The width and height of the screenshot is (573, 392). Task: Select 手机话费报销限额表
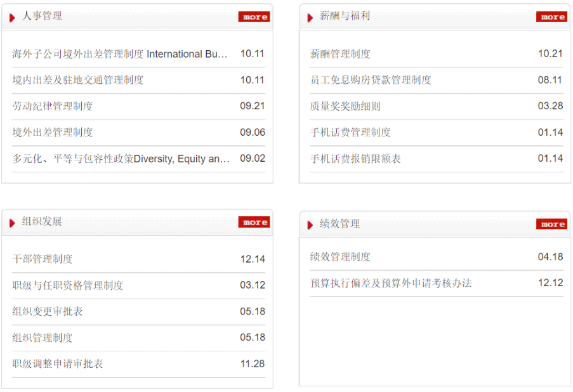click(x=355, y=159)
